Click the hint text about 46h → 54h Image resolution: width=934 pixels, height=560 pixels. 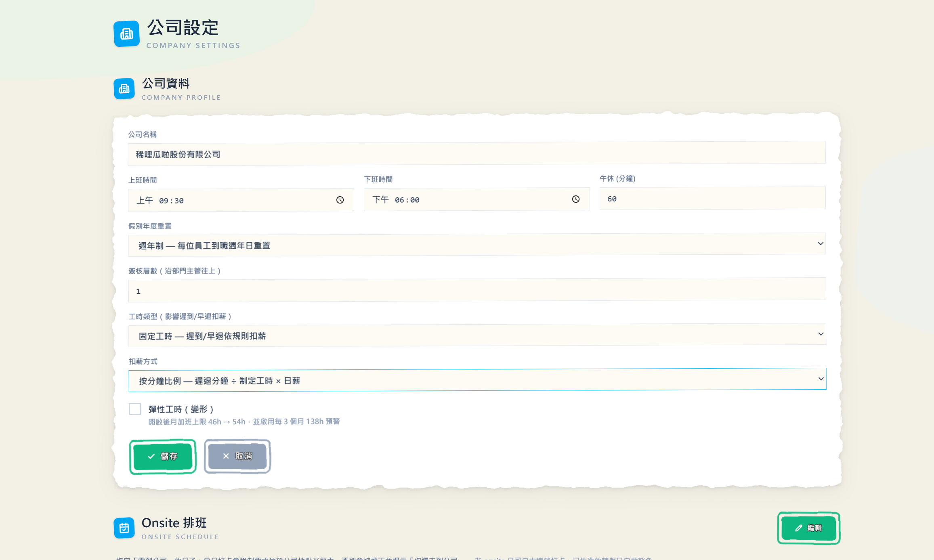(244, 422)
